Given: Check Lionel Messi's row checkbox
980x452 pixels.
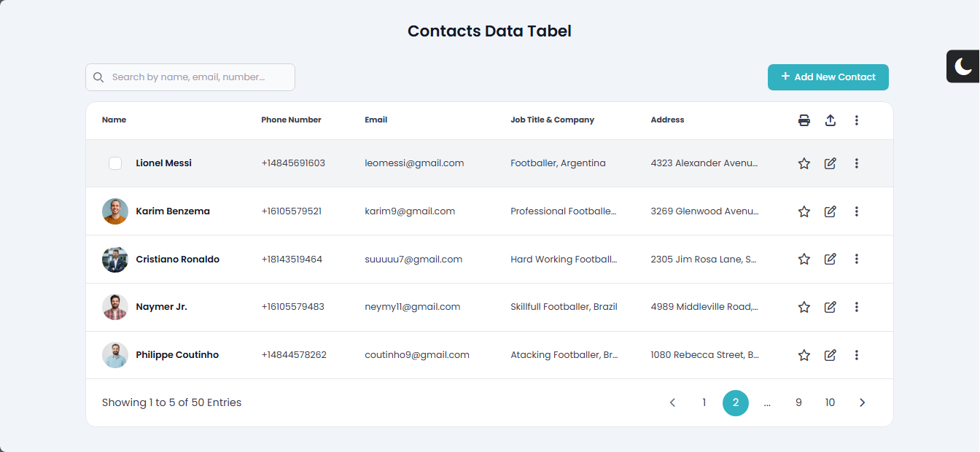Looking at the screenshot, I should click(115, 163).
